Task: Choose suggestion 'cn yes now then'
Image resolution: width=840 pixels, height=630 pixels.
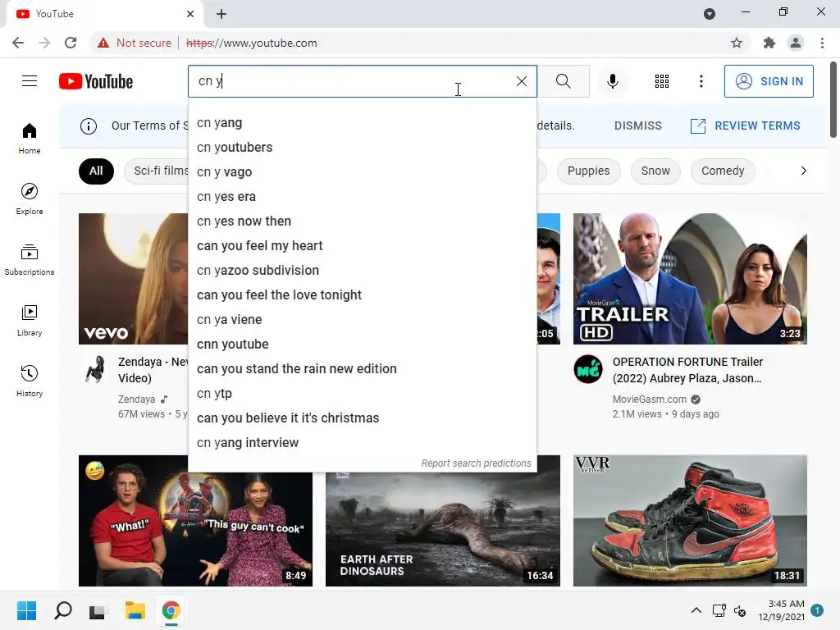Action: [x=362, y=221]
